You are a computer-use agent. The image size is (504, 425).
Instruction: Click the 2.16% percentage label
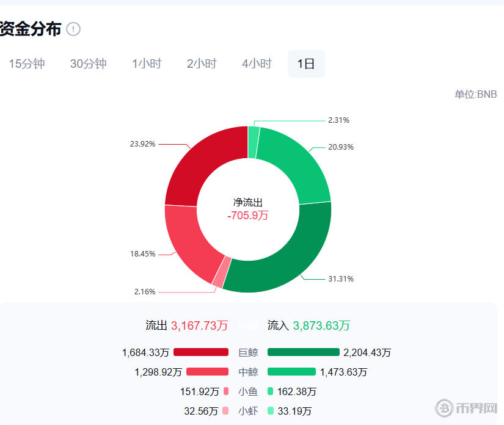[x=145, y=292]
